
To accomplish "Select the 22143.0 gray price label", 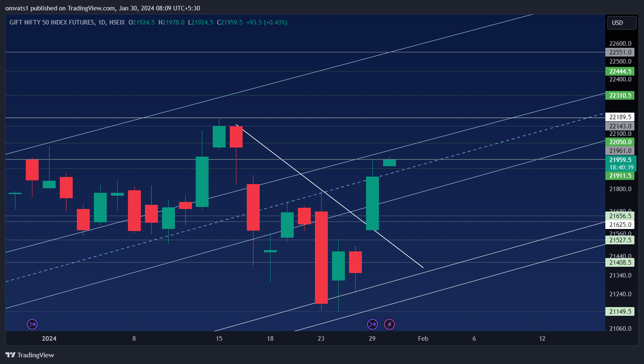I will 620,126.
